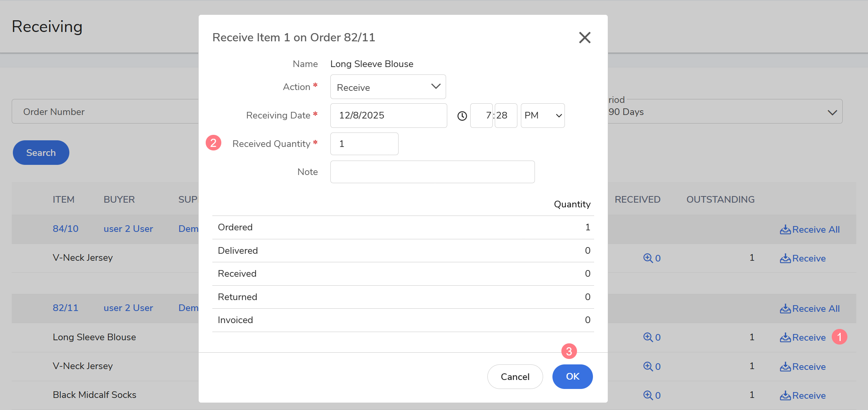Open order 84/10 link
The height and width of the screenshot is (410, 868).
click(x=65, y=229)
